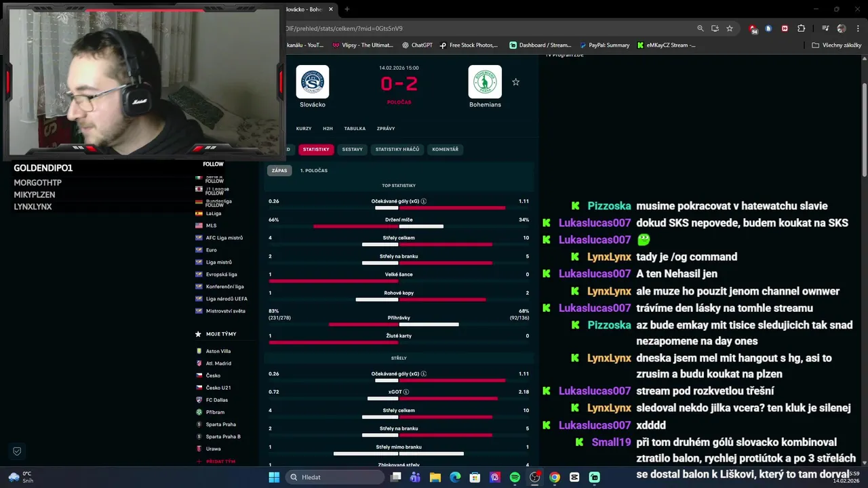Open MLS in league sidebar
The image size is (868, 488).
(x=212, y=226)
